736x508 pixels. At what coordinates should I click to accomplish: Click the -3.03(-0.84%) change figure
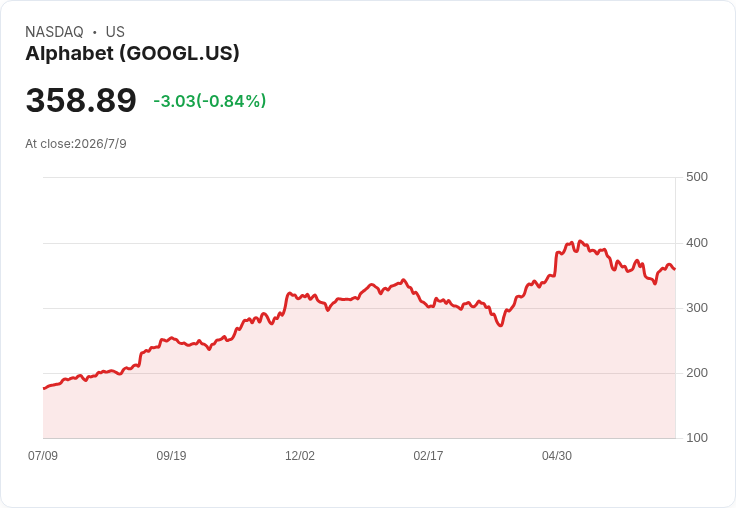pyautogui.click(x=210, y=101)
